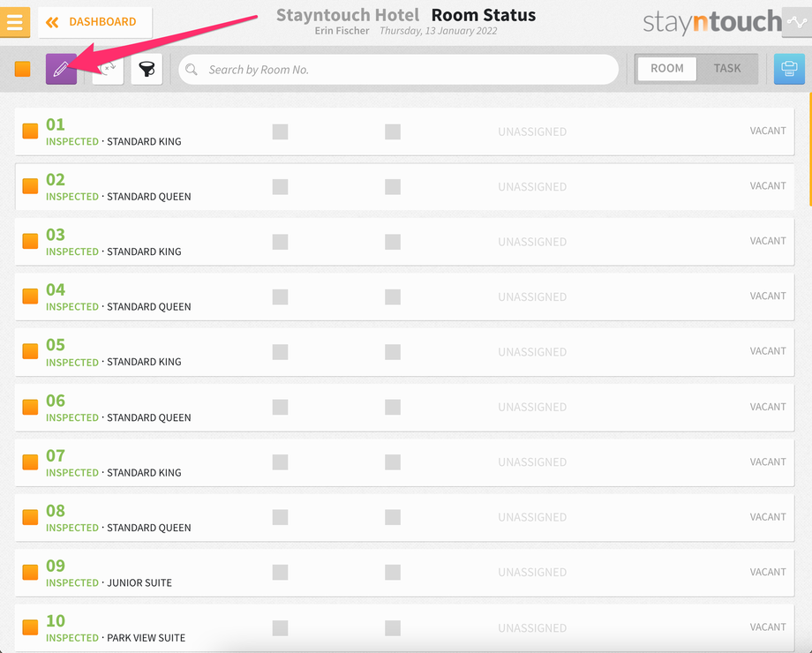Open room number 07

56,455
